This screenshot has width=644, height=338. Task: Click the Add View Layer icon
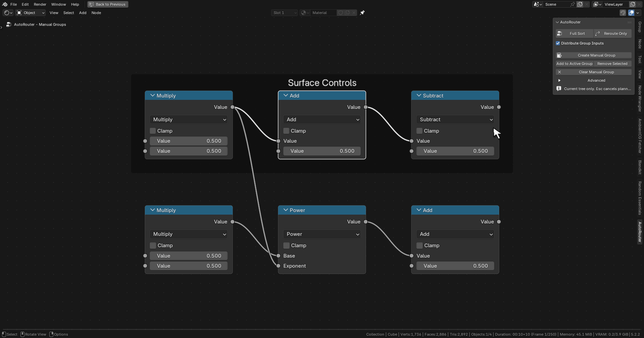[x=632, y=4]
